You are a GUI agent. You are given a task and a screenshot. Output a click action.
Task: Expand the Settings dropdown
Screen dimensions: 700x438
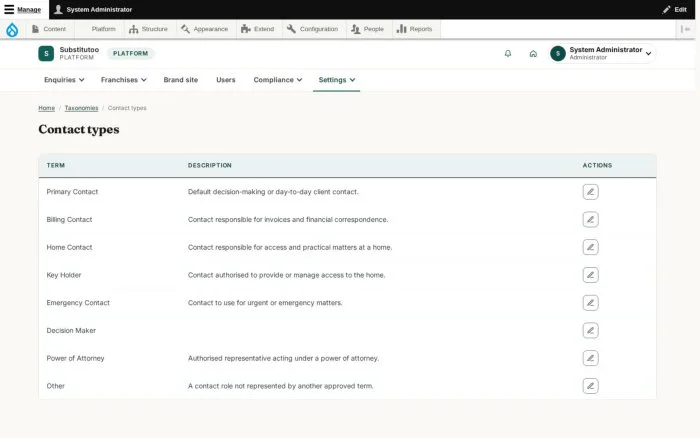(337, 80)
